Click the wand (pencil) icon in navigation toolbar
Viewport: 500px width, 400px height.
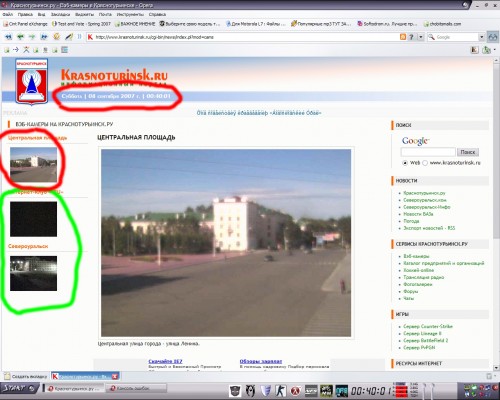[x=69, y=37]
